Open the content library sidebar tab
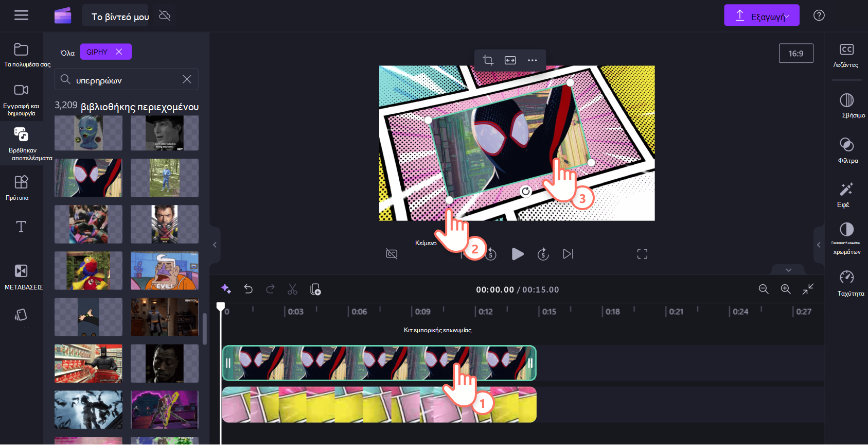868x445 pixels. click(21, 143)
